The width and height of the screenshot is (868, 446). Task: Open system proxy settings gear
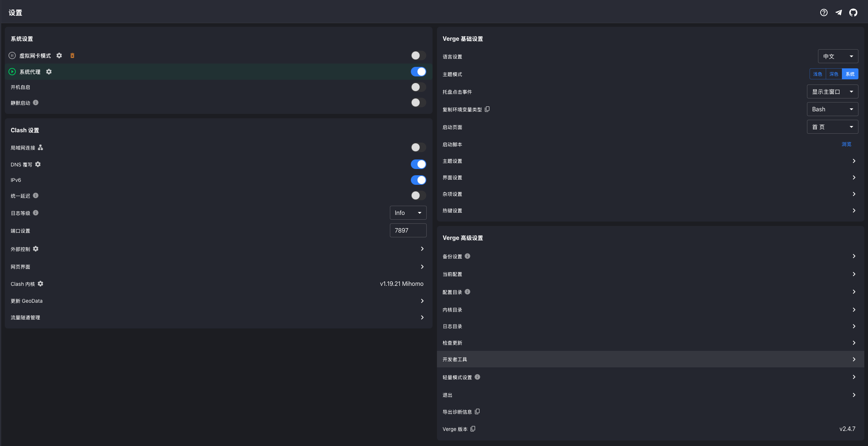(49, 72)
